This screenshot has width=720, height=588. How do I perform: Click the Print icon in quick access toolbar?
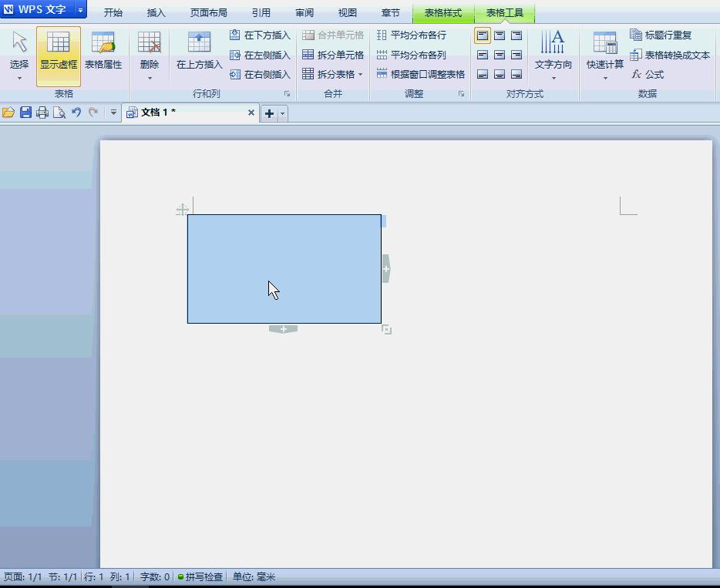[x=42, y=112]
